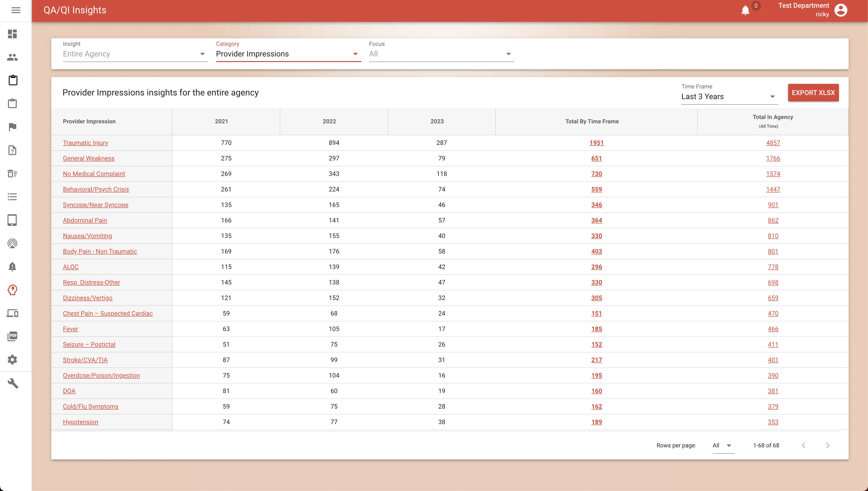This screenshot has height=491, width=868.
Task: Open the PDF library icon in sidebar
Action: (12, 336)
